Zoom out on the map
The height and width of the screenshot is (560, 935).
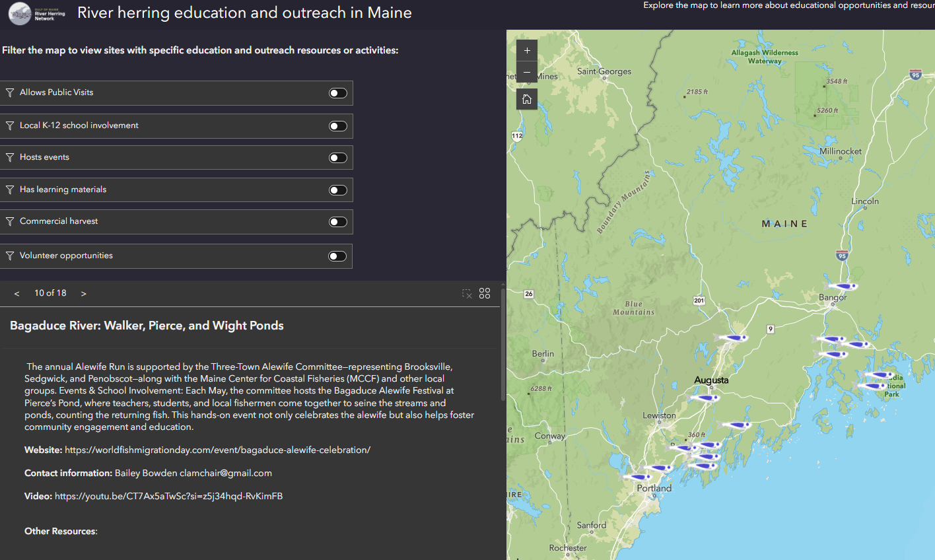point(527,72)
